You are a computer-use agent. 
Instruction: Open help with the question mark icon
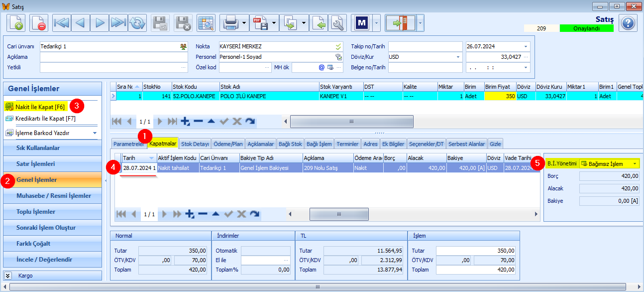(x=629, y=23)
